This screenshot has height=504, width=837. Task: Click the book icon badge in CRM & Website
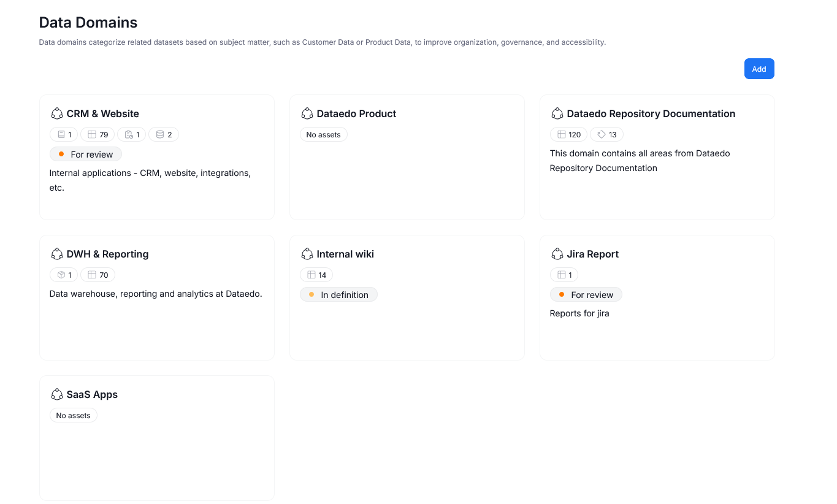tap(64, 134)
